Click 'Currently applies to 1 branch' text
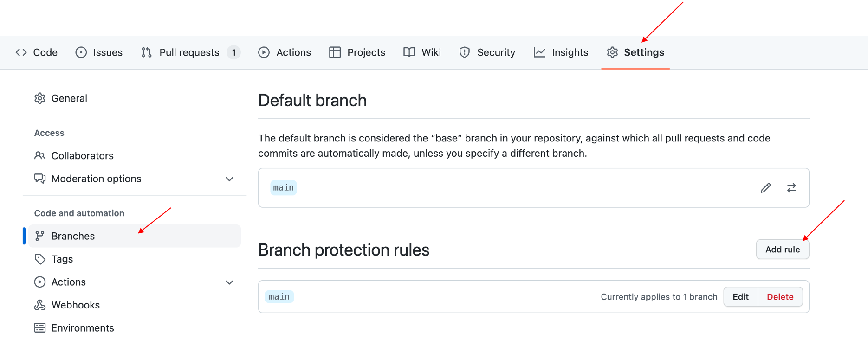Viewport: 868px width, 346px height. click(x=659, y=297)
